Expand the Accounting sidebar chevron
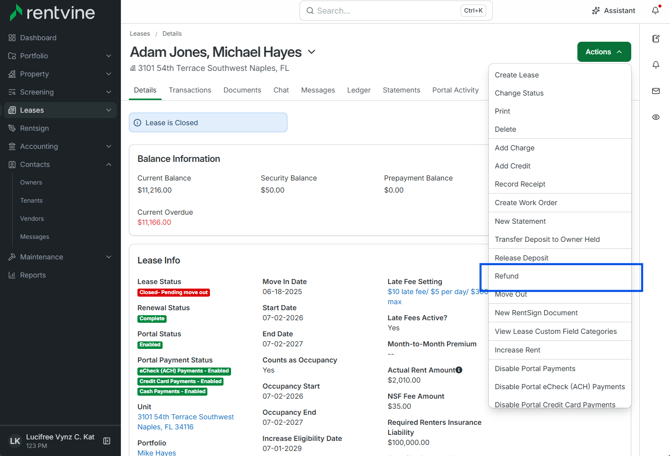The width and height of the screenshot is (670, 456). click(x=109, y=146)
